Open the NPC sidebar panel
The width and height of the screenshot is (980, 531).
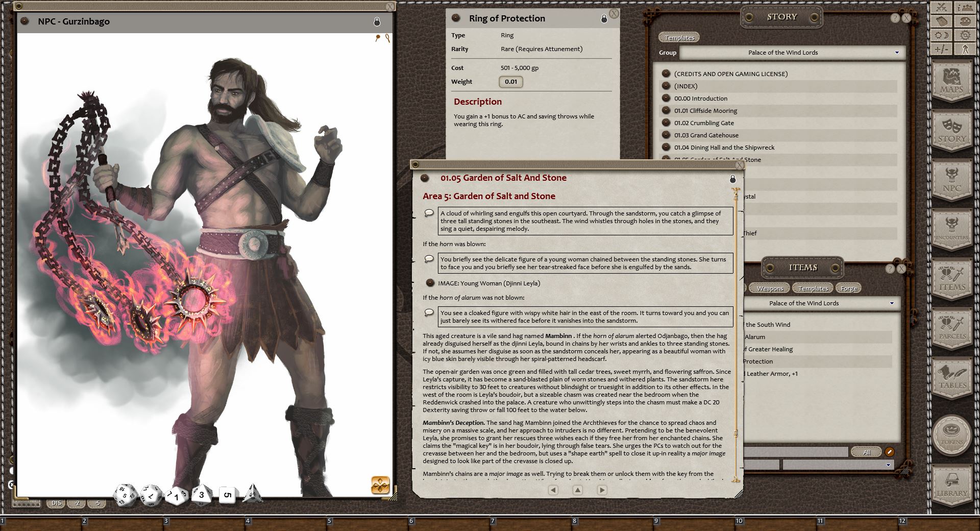952,181
